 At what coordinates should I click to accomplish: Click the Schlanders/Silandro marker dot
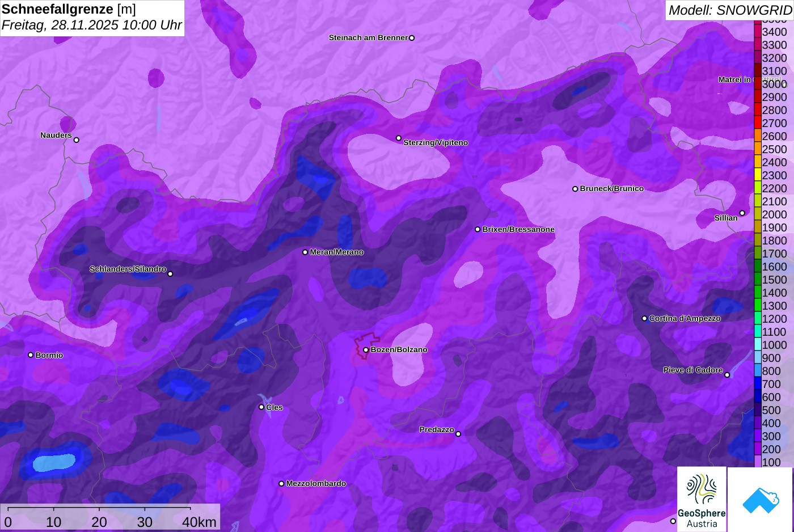coord(170,274)
